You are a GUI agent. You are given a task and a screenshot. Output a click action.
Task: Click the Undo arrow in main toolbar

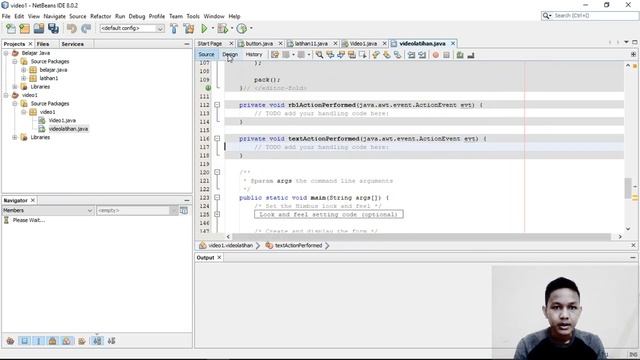pos(72,28)
